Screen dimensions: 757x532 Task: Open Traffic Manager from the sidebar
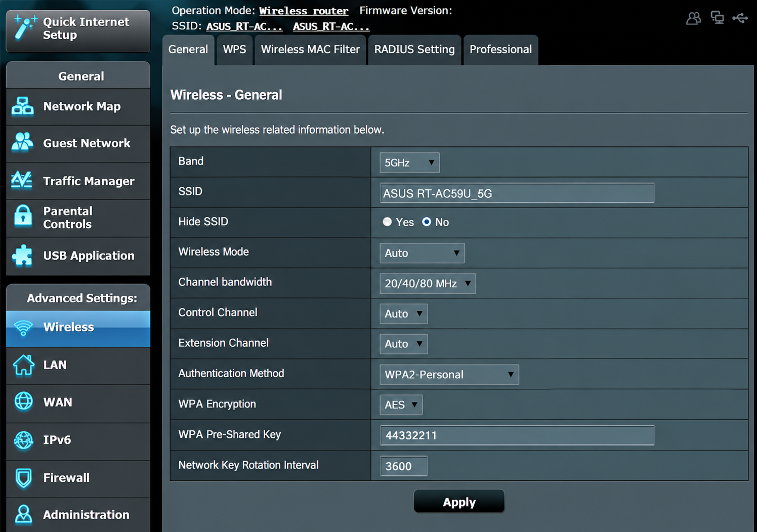click(x=78, y=181)
